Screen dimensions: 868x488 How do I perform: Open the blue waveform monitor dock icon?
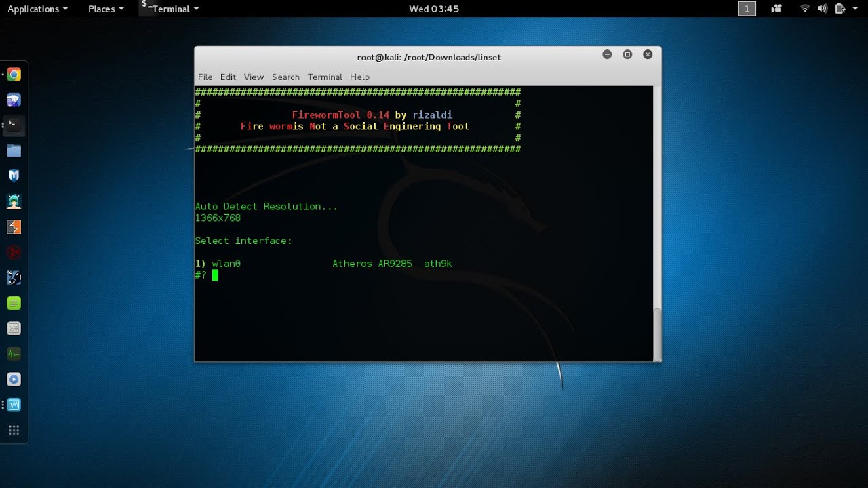click(x=14, y=405)
